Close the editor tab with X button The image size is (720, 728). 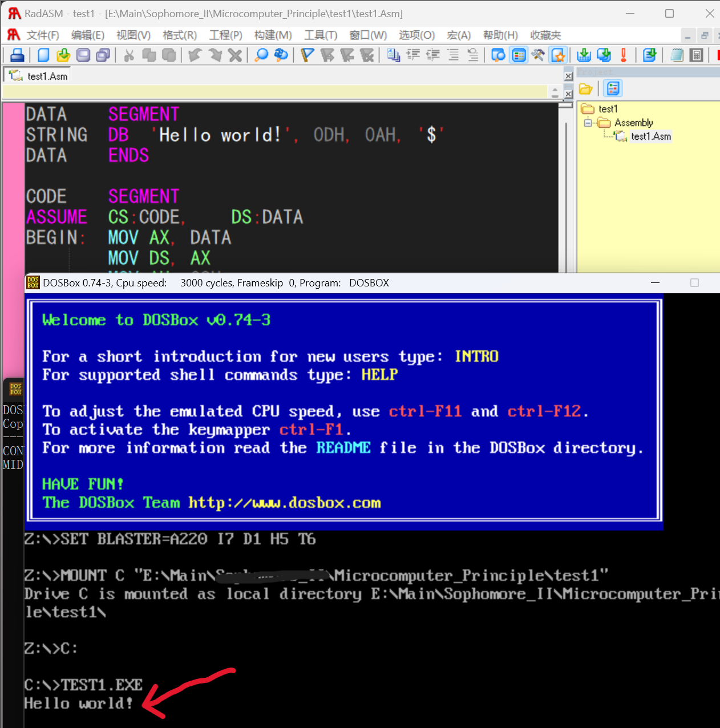[x=568, y=76]
